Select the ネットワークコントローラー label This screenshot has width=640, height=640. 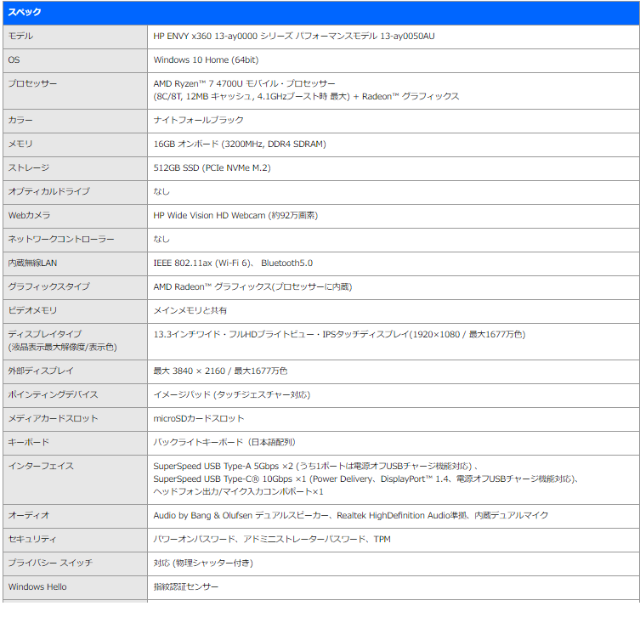pos(61,239)
